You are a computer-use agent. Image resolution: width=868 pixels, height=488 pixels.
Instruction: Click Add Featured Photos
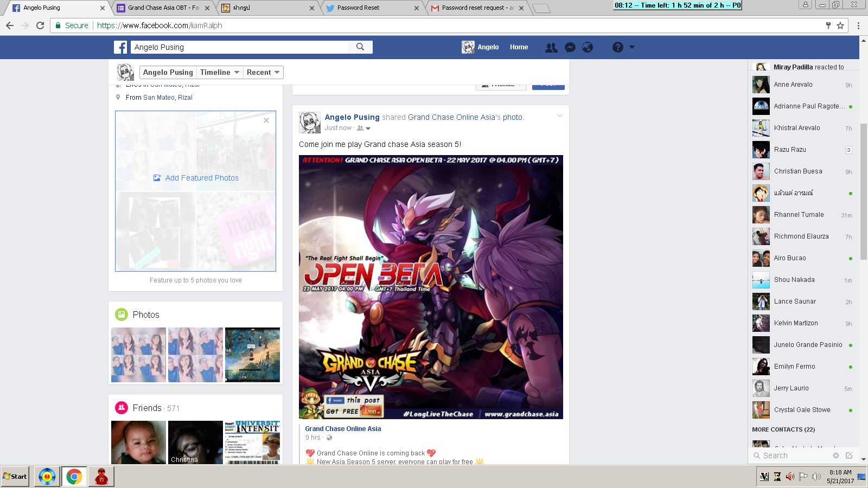point(196,178)
